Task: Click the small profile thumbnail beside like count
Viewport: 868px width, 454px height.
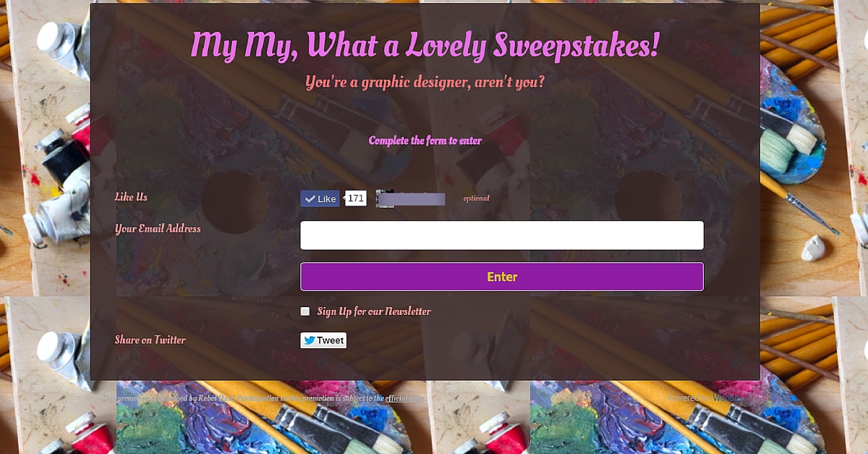Action: point(385,199)
